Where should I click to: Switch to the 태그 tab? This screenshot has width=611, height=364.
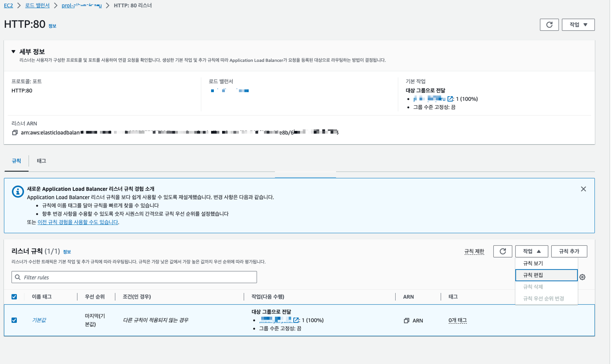[42, 161]
